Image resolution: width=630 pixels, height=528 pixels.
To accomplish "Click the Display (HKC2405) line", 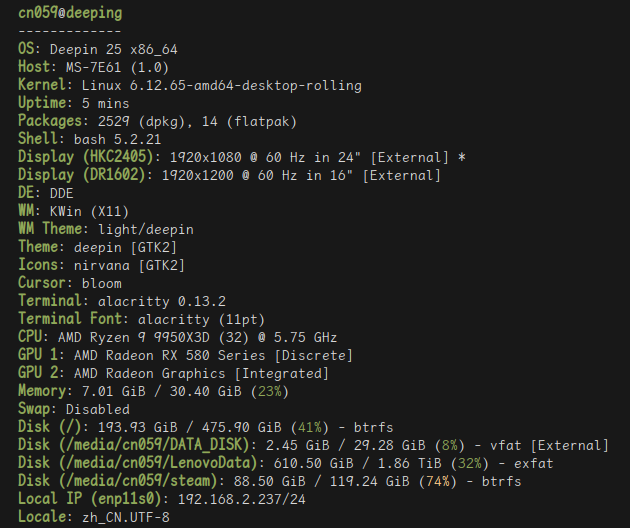I will (242, 158).
